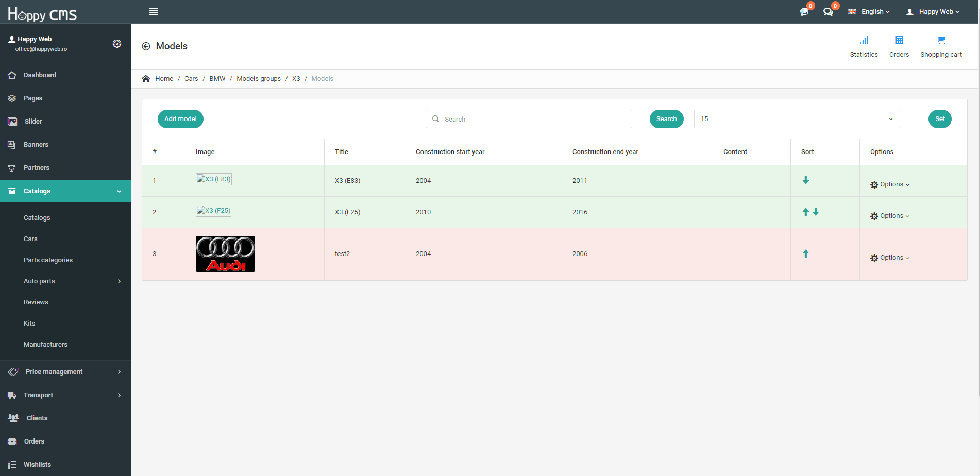The width and height of the screenshot is (980, 476).
Task: Click the Audi logo thumbnail for test2
Action: pos(225,254)
